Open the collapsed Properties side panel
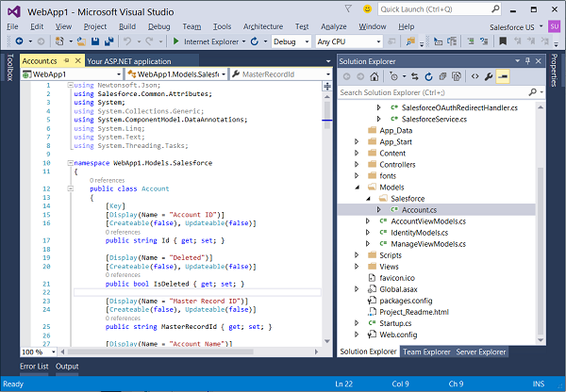The image size is (566, 392). (x=554, y=71)
